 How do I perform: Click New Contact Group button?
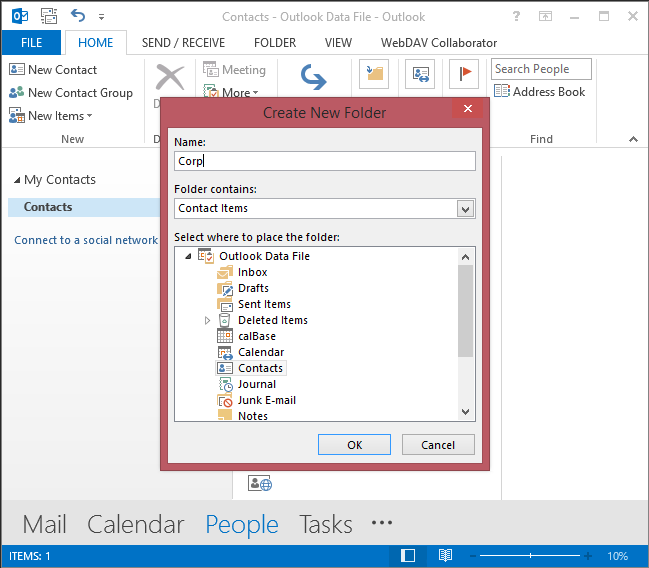tap(71, 93)
